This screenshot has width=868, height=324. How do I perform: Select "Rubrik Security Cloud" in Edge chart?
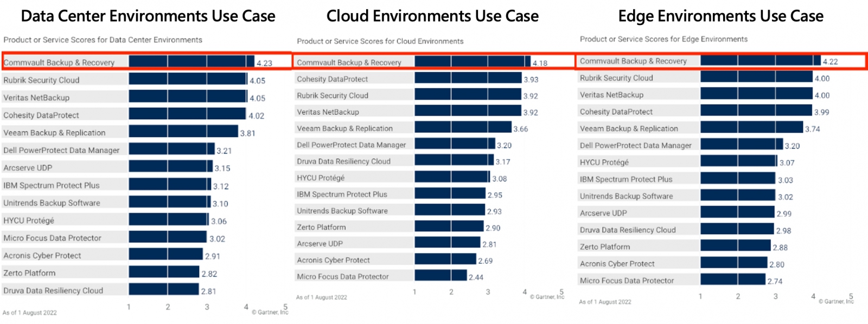point(616,78)
